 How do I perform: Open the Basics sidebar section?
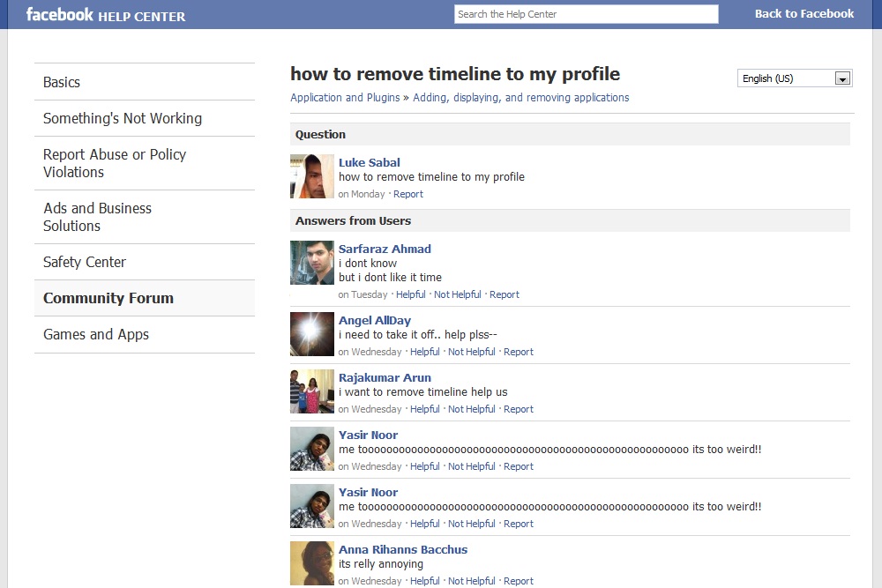(145, 82)
